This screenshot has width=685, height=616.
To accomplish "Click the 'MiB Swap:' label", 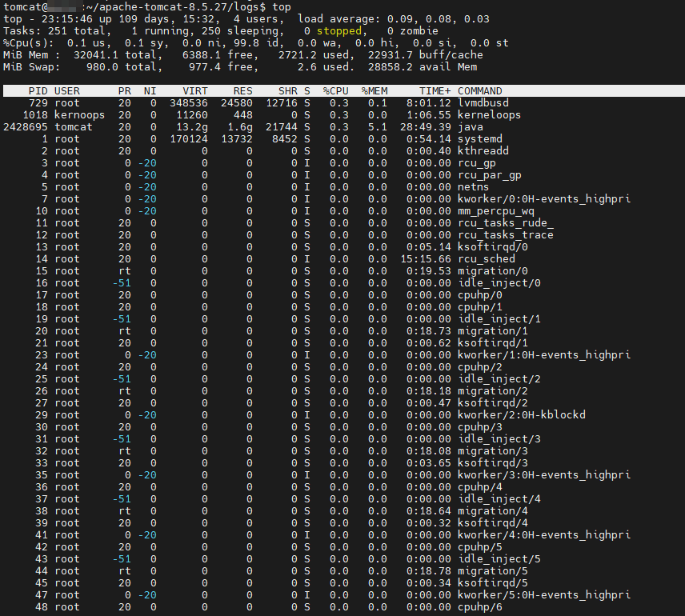I will click(32, 67).
